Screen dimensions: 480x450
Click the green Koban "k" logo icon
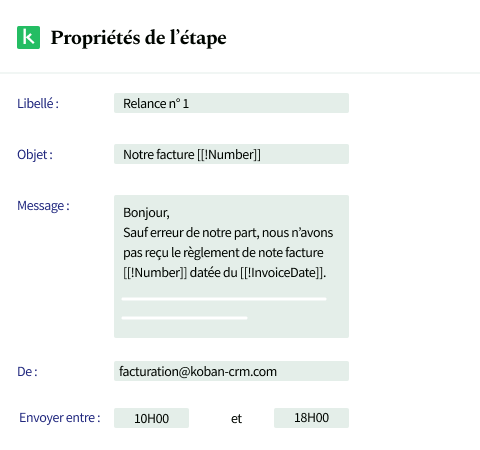(x=28, y=37)
